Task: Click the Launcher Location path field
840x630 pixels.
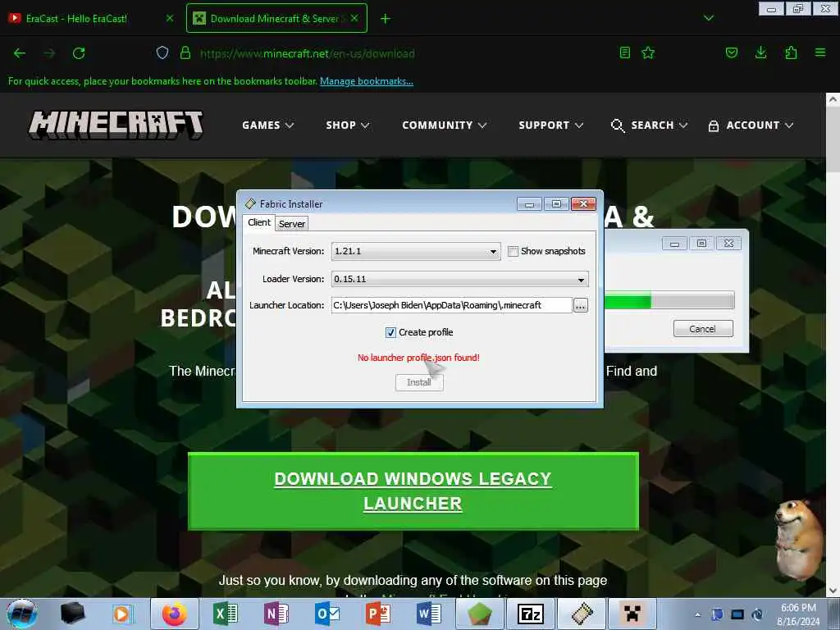Action: [x=452, y=305]
